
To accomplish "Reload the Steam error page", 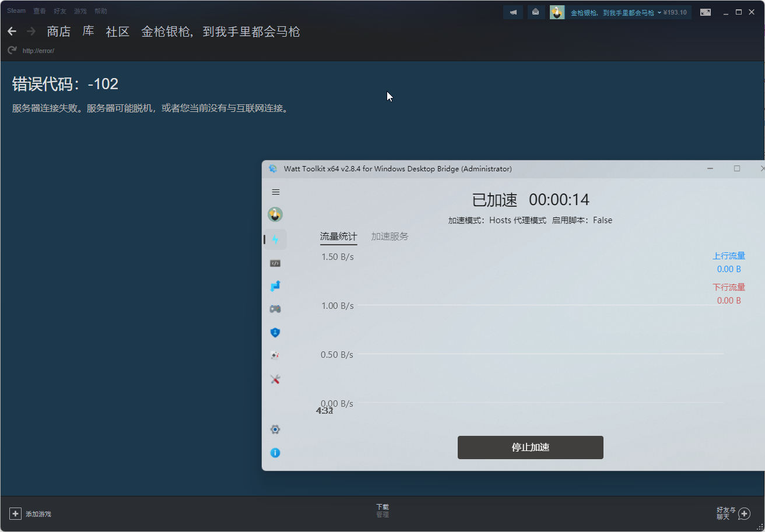I will 12,51.
